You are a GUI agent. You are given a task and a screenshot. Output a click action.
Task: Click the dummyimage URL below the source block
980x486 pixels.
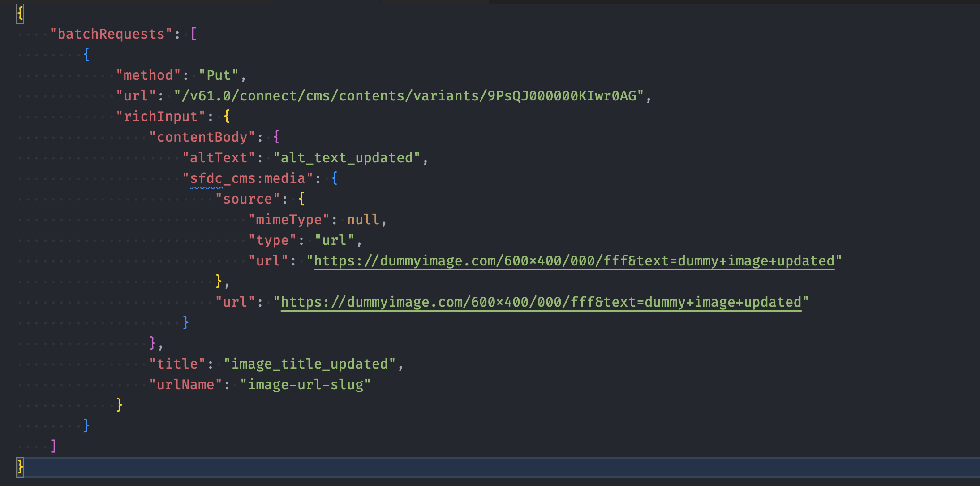pos(541,302)
